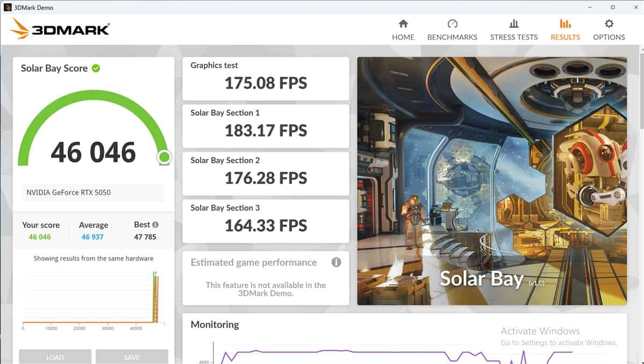Viewport: 644px width, 364px height.
Task: Click the 3DMark Demo title bar app icon
Action: point(8,8)
